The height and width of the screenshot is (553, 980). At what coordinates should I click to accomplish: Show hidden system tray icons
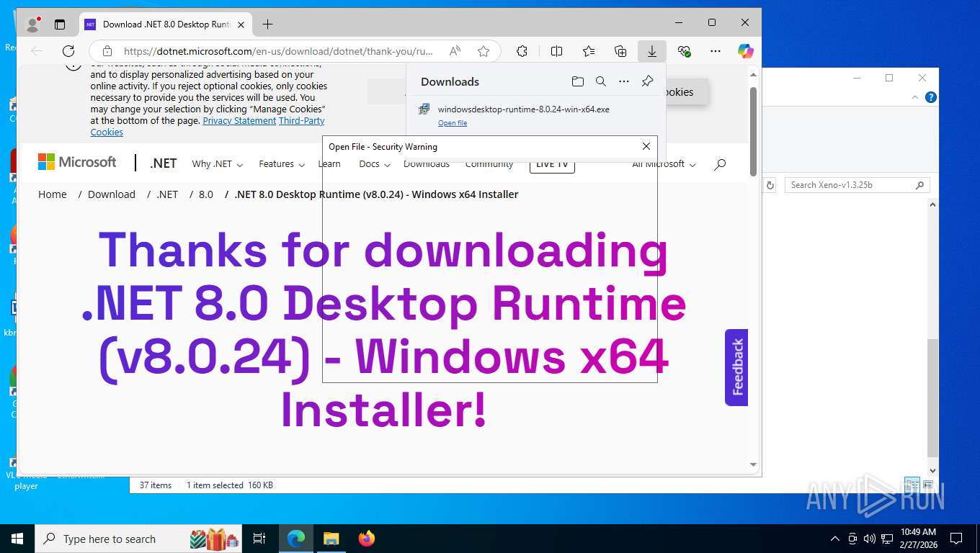coord(835,539)
